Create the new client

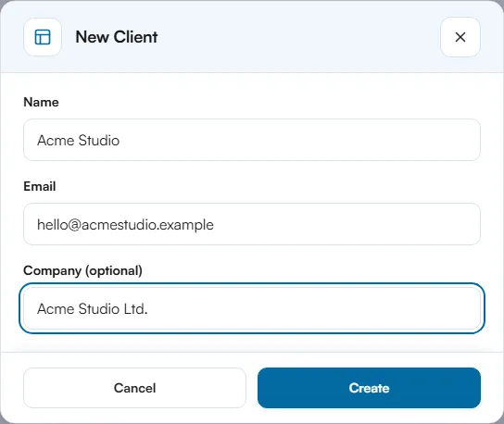tap(369, 388)
